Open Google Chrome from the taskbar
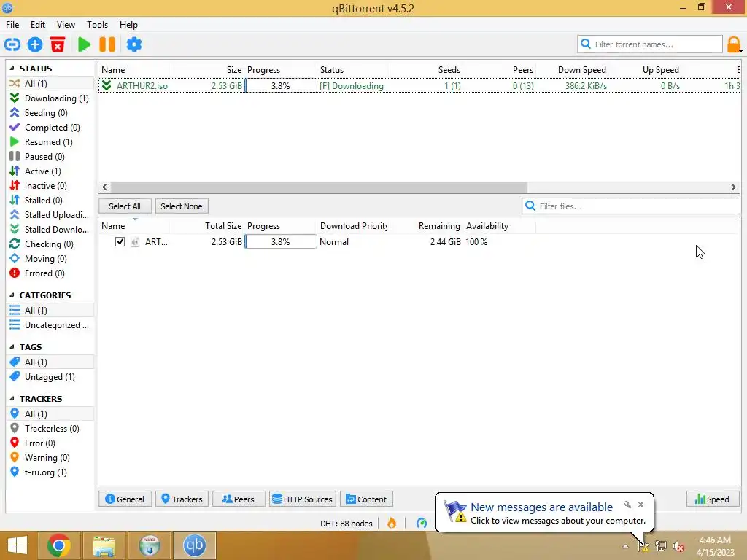This screenshot has height=560, width=747. 59,545
